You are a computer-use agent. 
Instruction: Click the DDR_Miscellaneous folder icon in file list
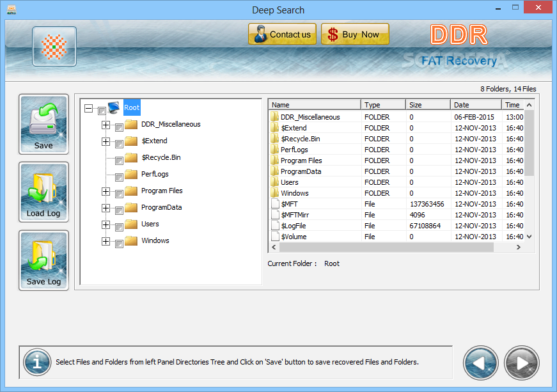click(274, 117)
